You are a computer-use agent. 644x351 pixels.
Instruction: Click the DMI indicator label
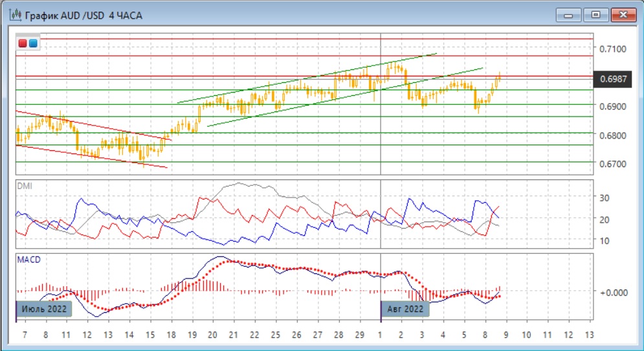click(x=25, y=186)
